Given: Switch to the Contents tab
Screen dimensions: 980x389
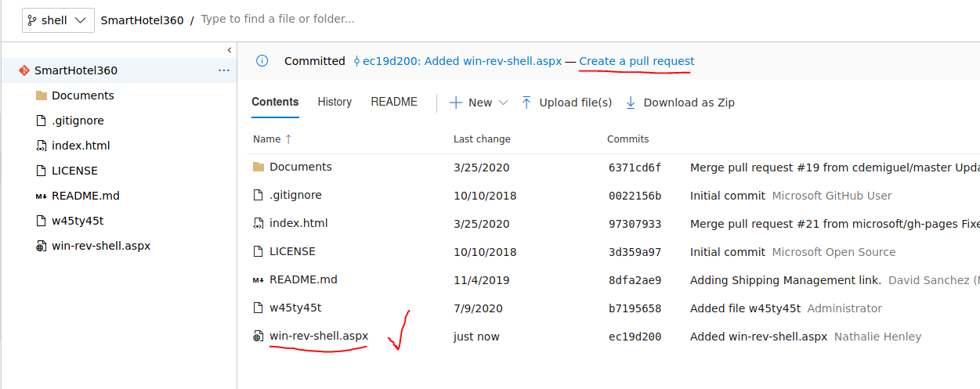Looking at the screenshot, I should tap(275, 102).
